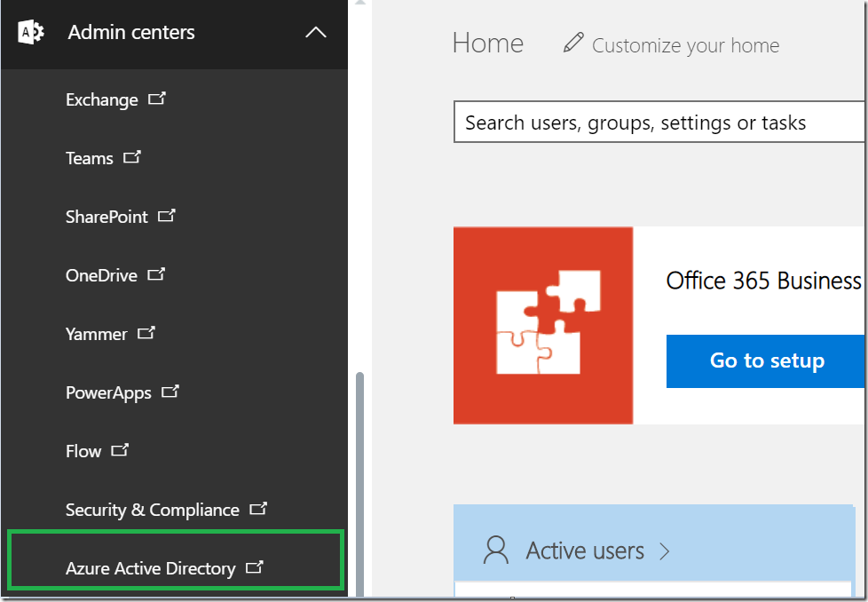Click the Office 365 Business card title

pyautogui.click(x=764, y=281)
